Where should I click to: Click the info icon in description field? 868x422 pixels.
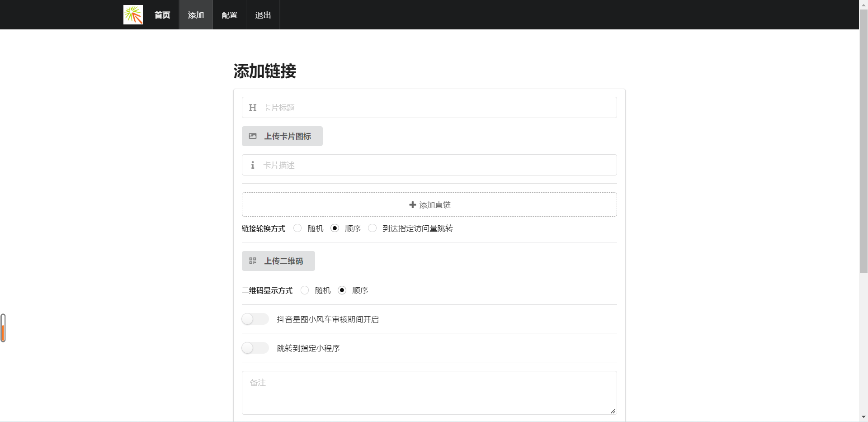coord(253,165)
